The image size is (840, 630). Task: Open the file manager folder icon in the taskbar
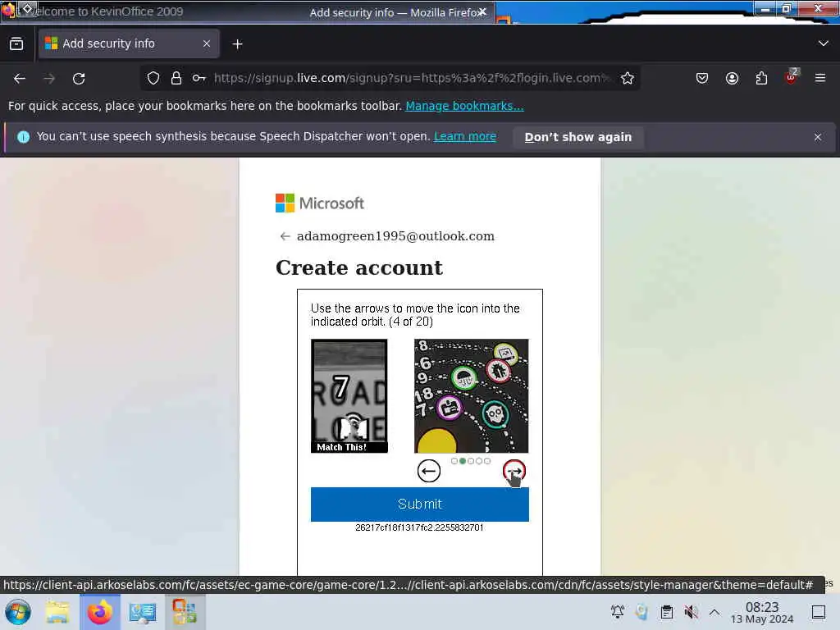click(x=57, y=612)
